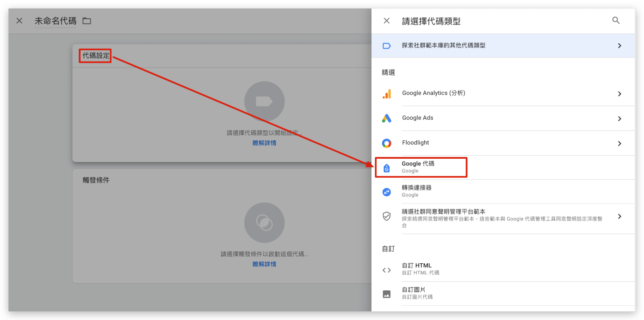
Task: Click the 未命名代碼 tag name field
Action: point(55,21)
